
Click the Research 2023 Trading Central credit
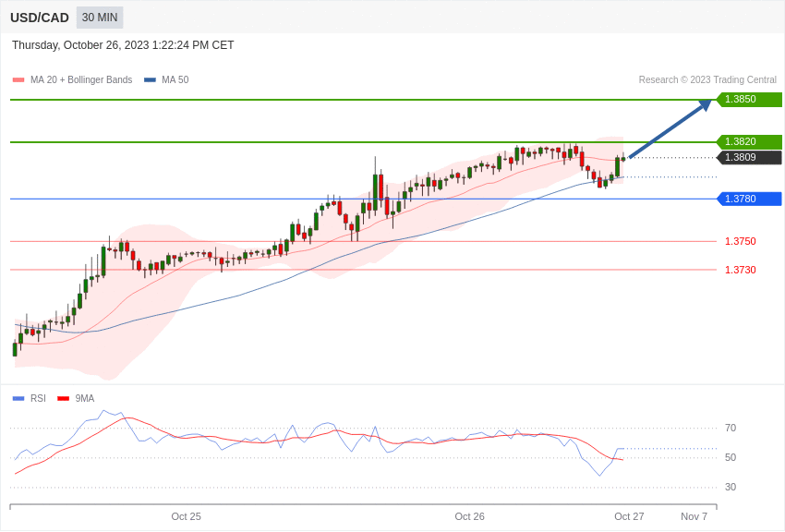tap(707, 79)
